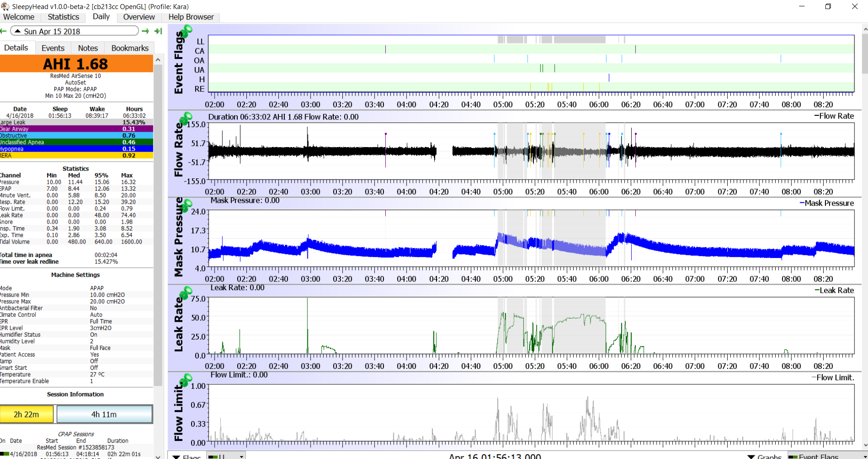Image resolution: width=868 pixels, height=459 pixels.
Task: Click the Hours value 06:33:02
Action: tap(134, 115)
